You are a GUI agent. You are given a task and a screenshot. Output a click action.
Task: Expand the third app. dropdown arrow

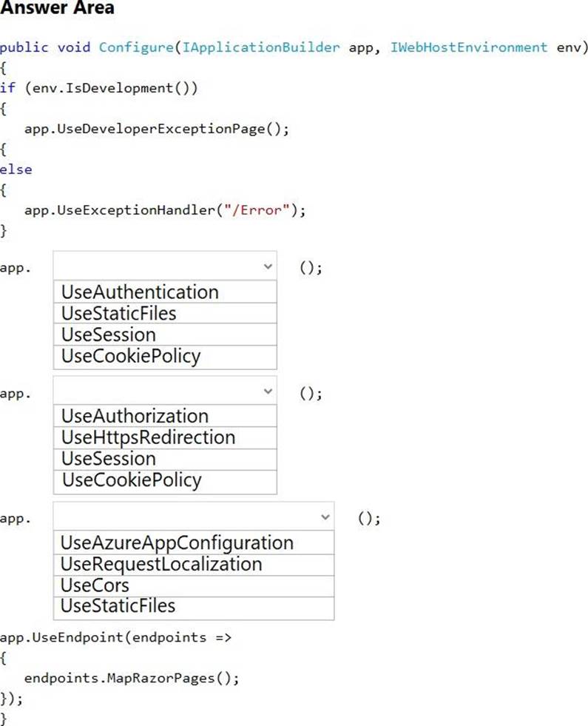325,517
